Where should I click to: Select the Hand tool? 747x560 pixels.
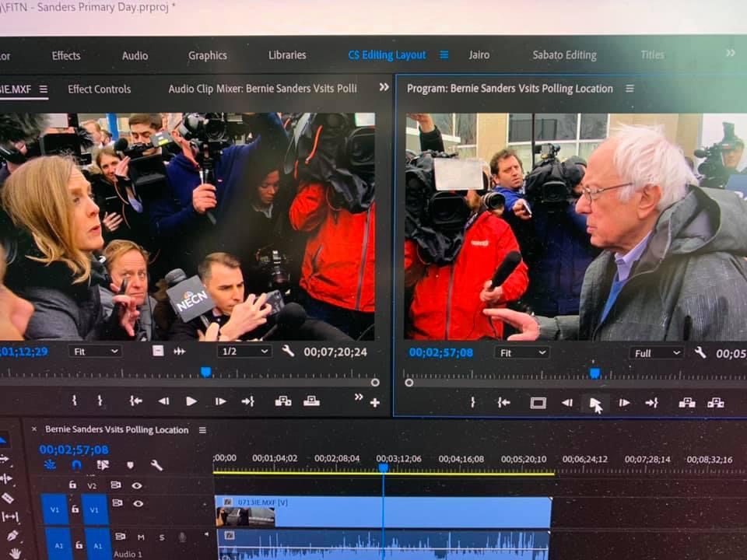(16, 553)
